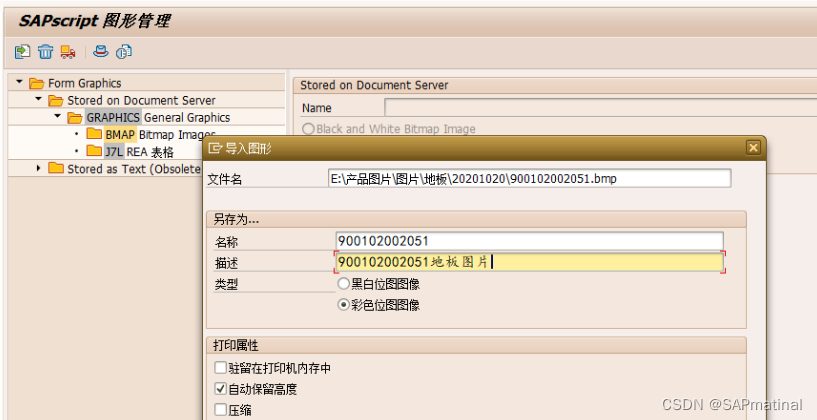Close the 导入图形 dialog
The image size is (817, 420).
pyautogui.click(x=753, y=148)
